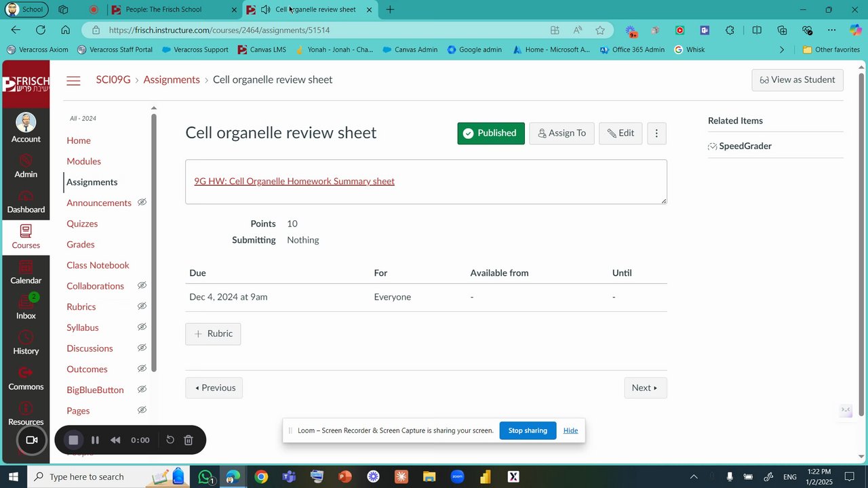Open Admin in the global navigation
The width and height of the screenshot is (868, 488).
click(26, 166)
